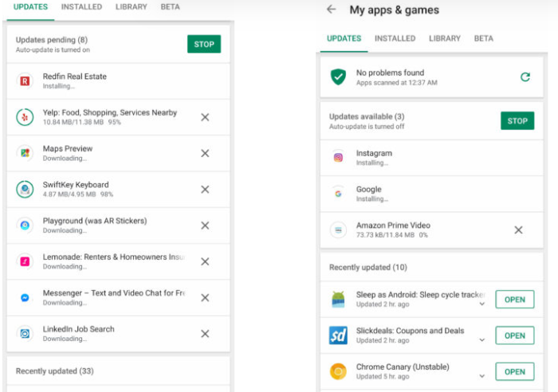Tap the Messenger app icon

pyautogui.click(x=25, y=298)
